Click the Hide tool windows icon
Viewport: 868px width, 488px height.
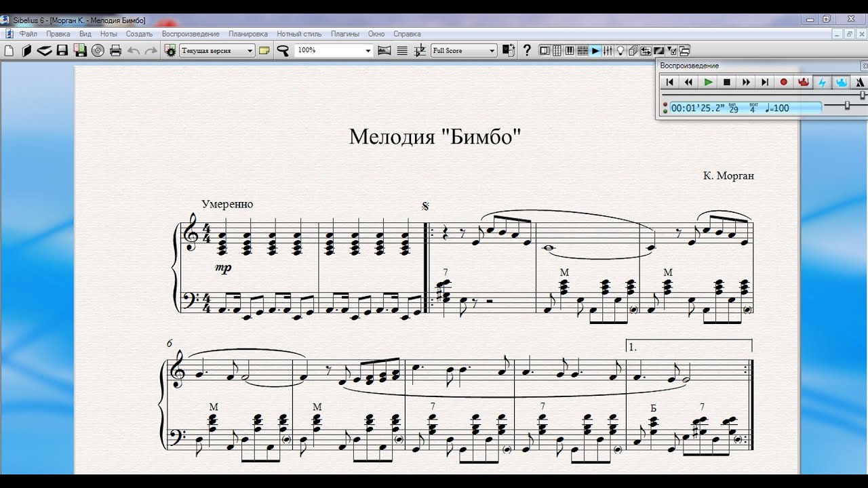pos(684,50)
